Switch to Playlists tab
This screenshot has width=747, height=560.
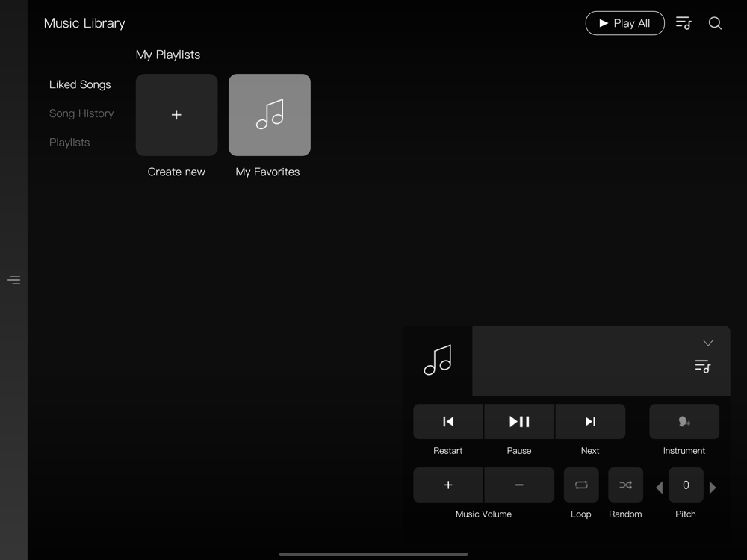pyautogui.click(x=69, y=143)
